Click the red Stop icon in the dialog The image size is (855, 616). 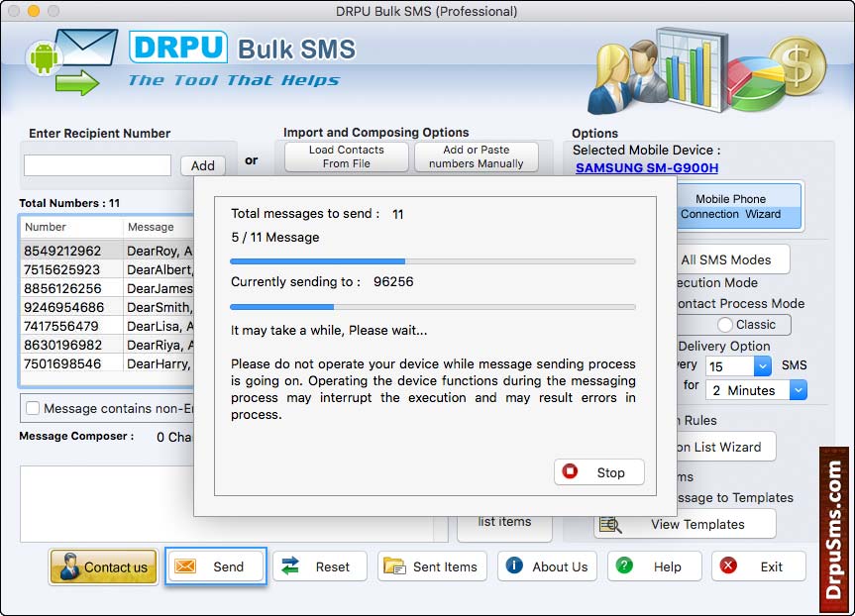point(570,471)
